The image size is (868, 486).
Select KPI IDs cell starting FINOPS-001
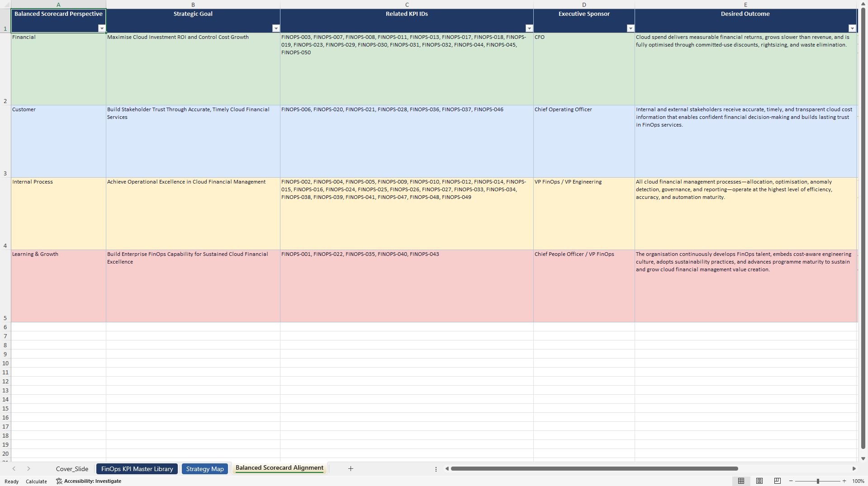407,286
